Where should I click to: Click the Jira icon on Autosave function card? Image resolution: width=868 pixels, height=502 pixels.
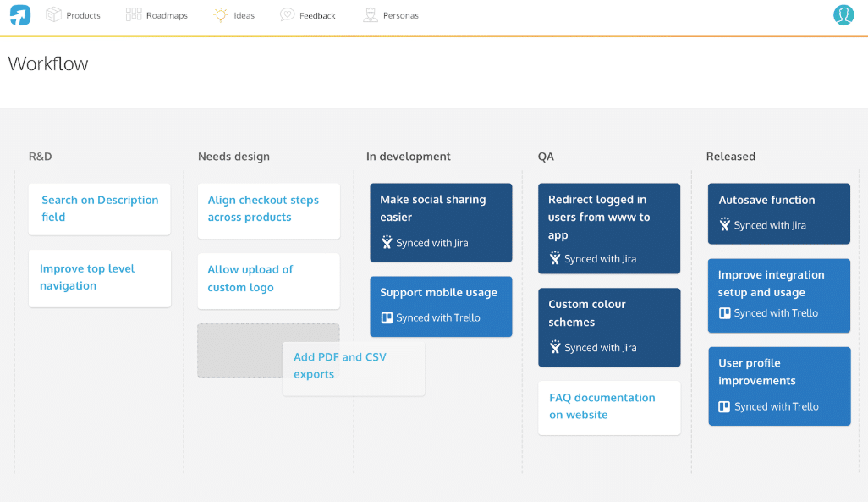725,225
